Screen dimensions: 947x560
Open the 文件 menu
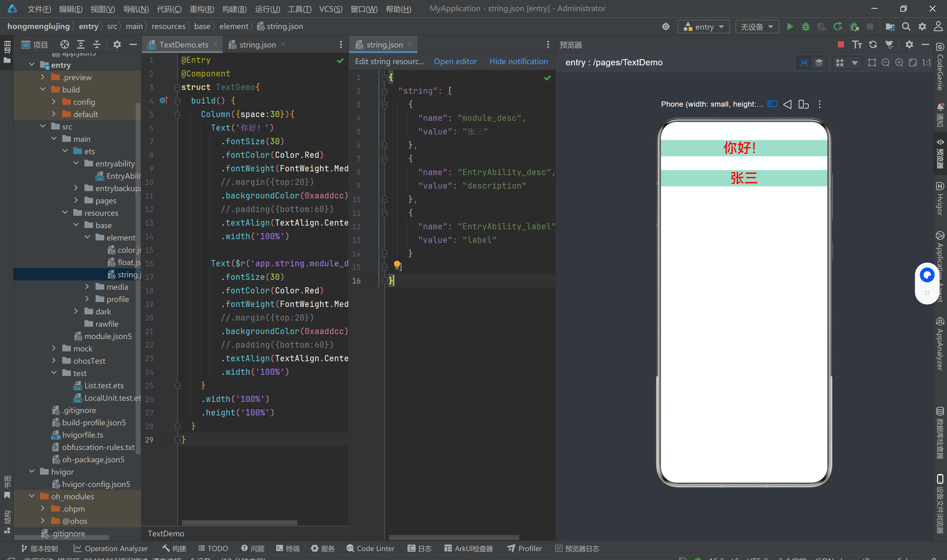click(39, 9)
